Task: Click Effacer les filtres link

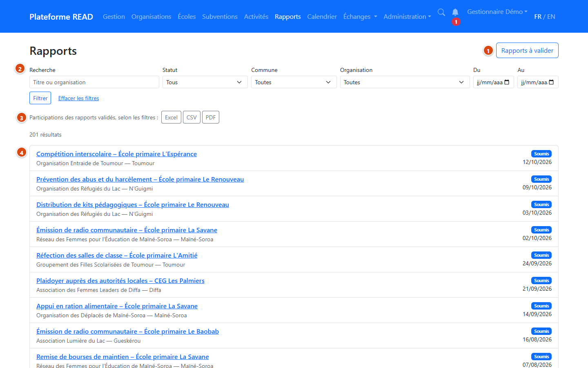Action: [x=78, y=98]
